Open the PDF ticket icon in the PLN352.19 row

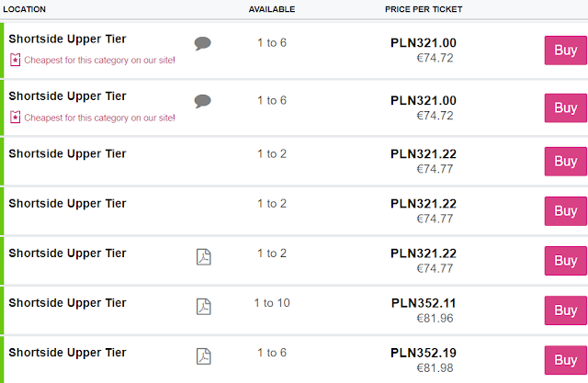(x=204, y=356)
